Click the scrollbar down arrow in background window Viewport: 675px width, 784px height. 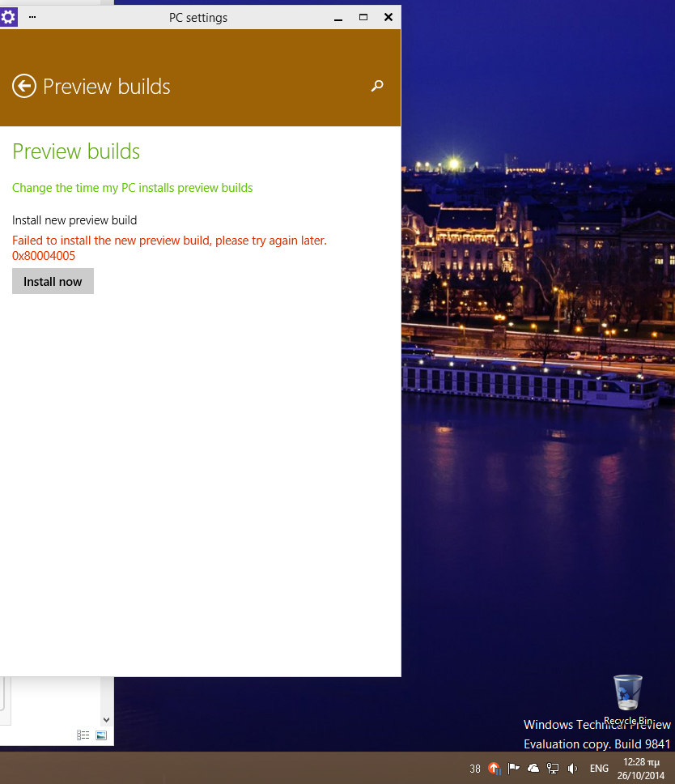click(x=106, y=720)
